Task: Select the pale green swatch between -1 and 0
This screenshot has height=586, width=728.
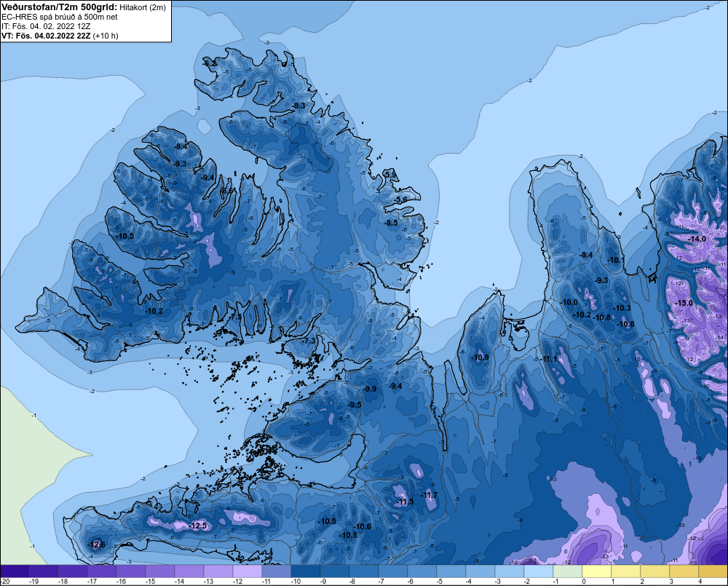Action: point(567,571)
